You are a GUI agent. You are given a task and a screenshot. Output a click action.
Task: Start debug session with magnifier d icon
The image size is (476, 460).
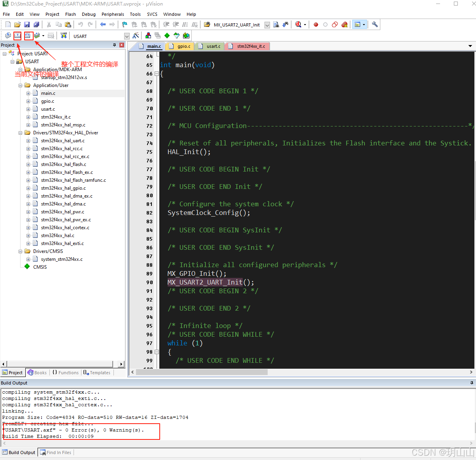(298, 25)
